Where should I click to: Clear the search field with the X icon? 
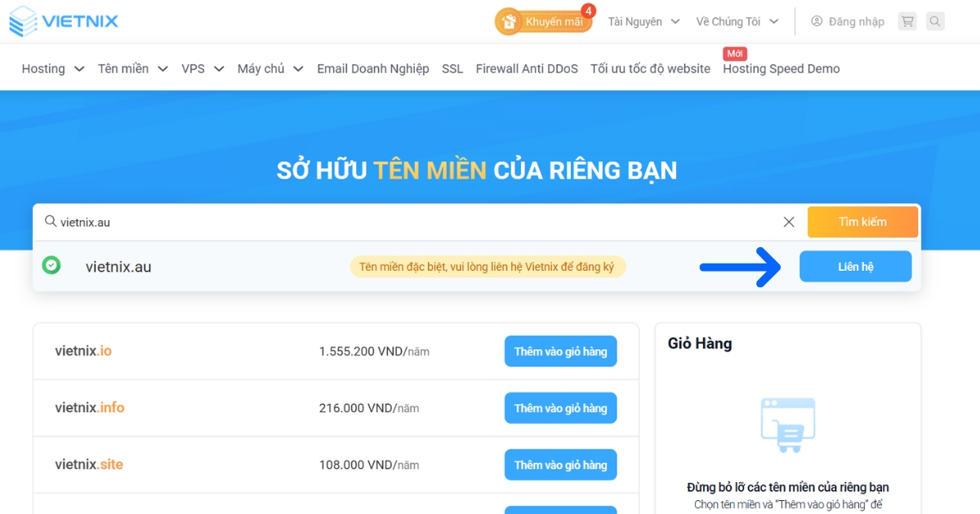[788, 221]
